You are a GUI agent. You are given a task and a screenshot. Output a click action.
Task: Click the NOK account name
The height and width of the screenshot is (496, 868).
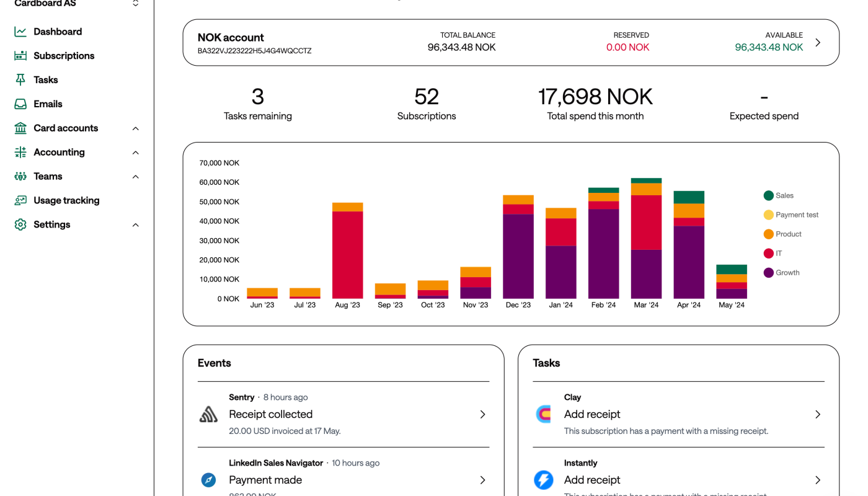point(231,38)
